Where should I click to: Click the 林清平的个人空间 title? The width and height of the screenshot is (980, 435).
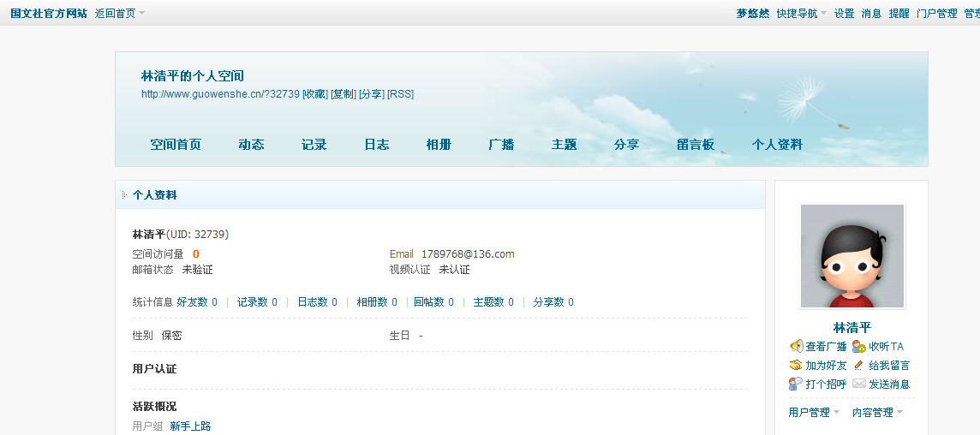(x=193, y=76)
